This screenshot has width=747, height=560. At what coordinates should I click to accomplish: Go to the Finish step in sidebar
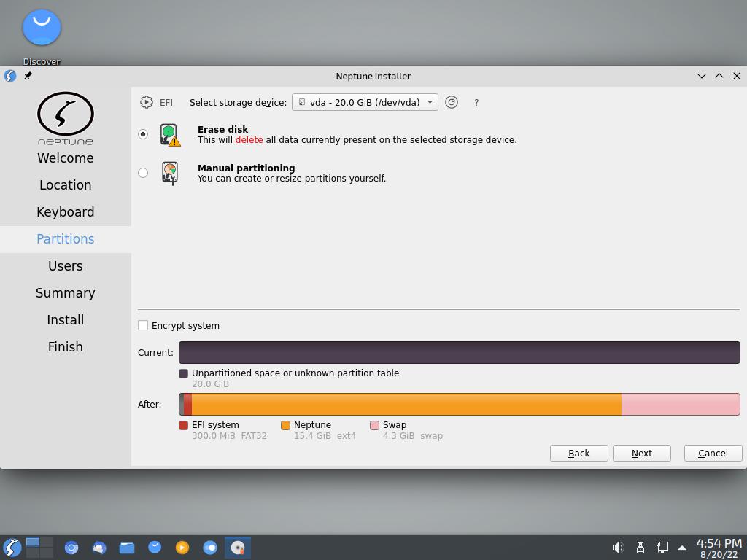[x=65, y=346]
